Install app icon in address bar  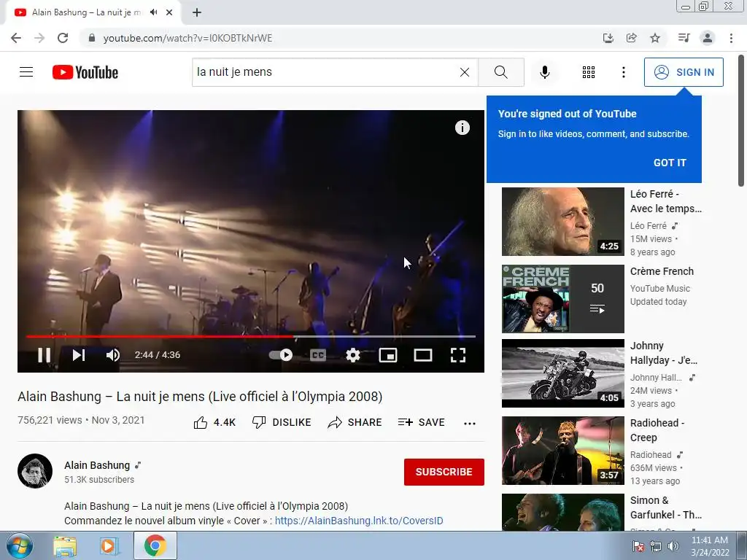coord(608,38)
